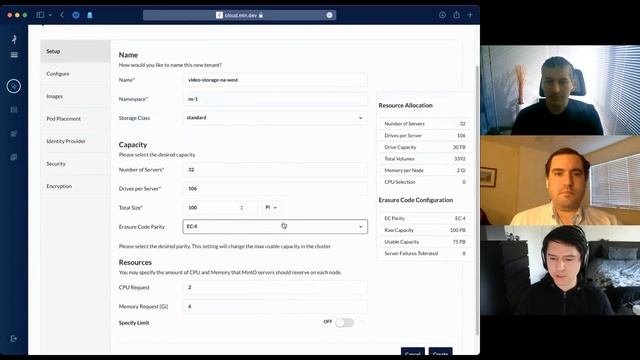The width and height of the screenshot is (640, 360).
Task: Click the Number of Servers field
Action: point(275,170)
